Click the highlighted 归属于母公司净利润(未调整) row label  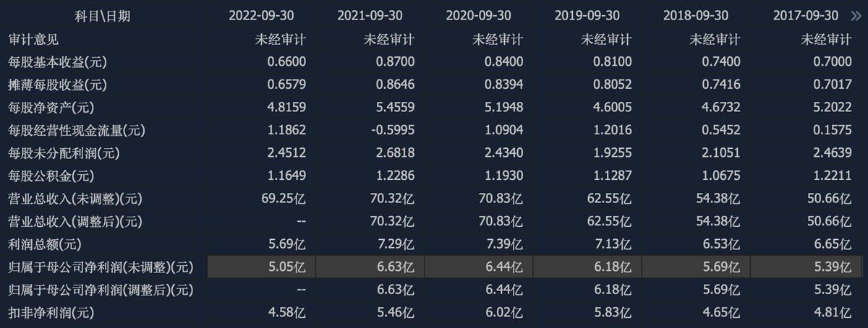tap(101, 267)
